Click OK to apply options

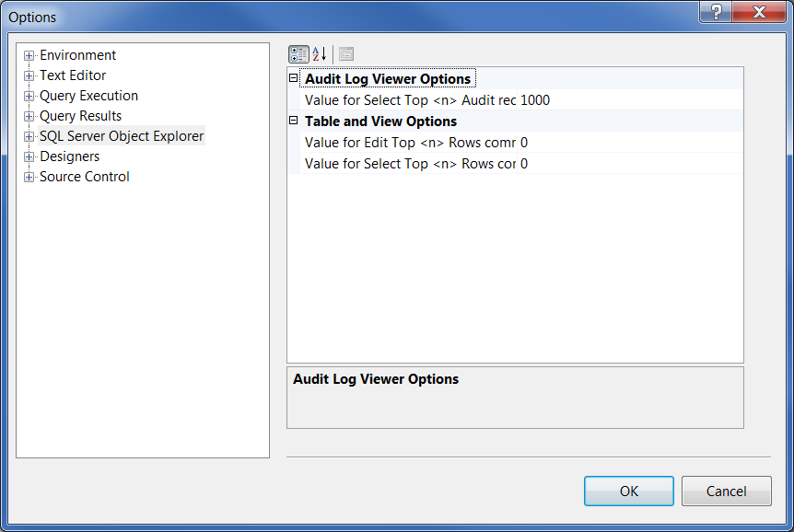[x=629, y=491]
